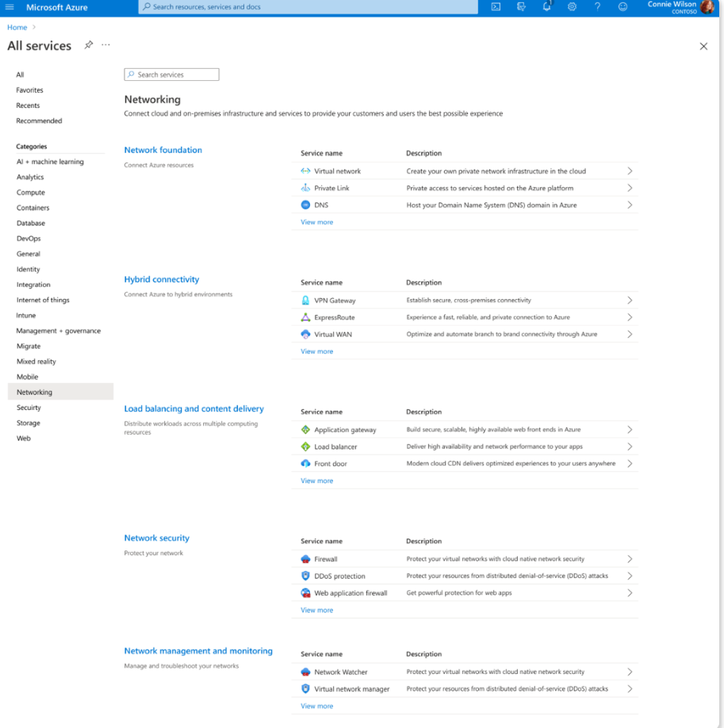Open the AI + machine learning category
The height and width of the screenshot is (728, 724).
(x=50, y=162)
